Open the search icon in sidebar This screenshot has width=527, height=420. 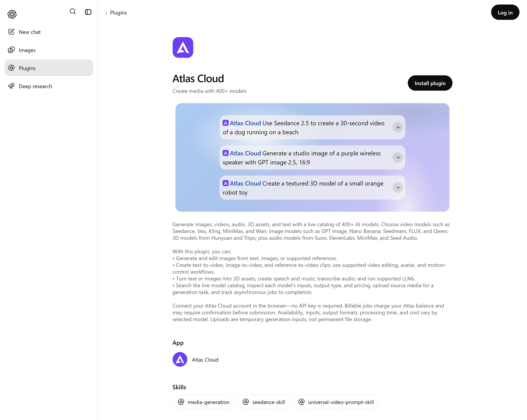73,11
